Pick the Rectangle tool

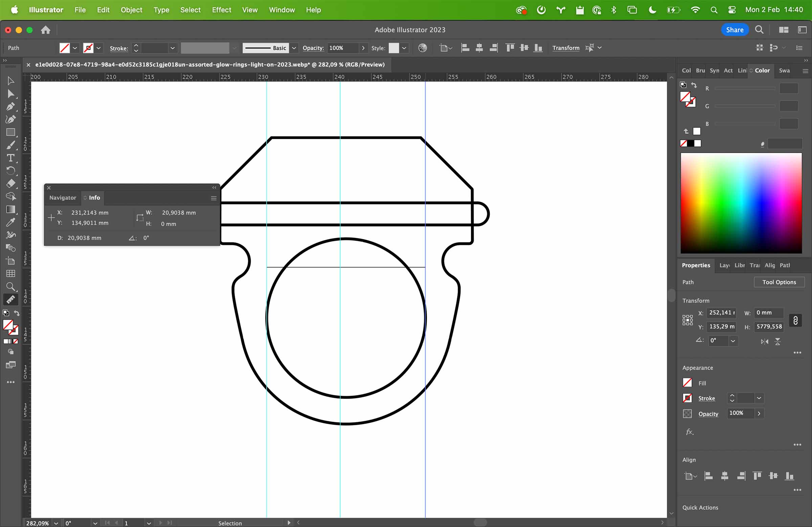click(x=10, y=132)
